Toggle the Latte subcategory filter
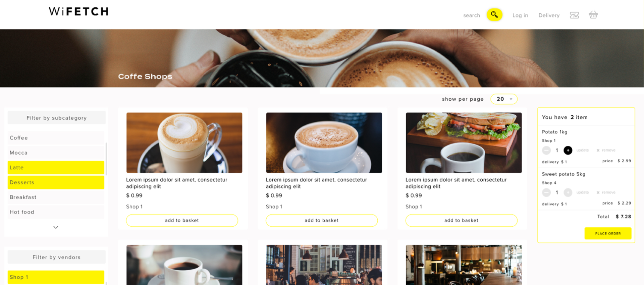 point(56,168)
